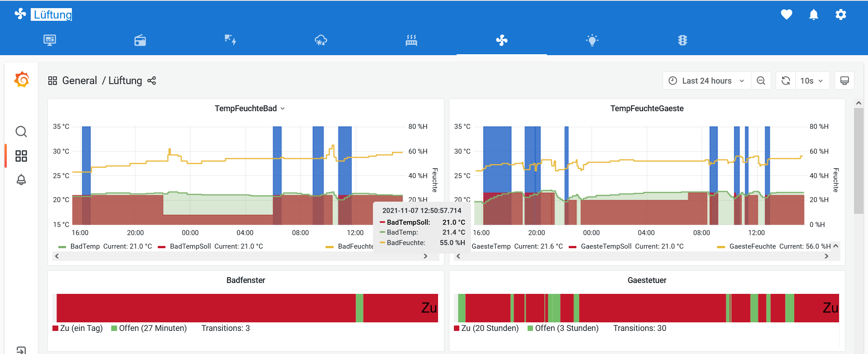Image resolution: width=868 pixels, height=354 pixels.
Task: Click the Transitions: 30 text
Action: click(x=640, y=328)
